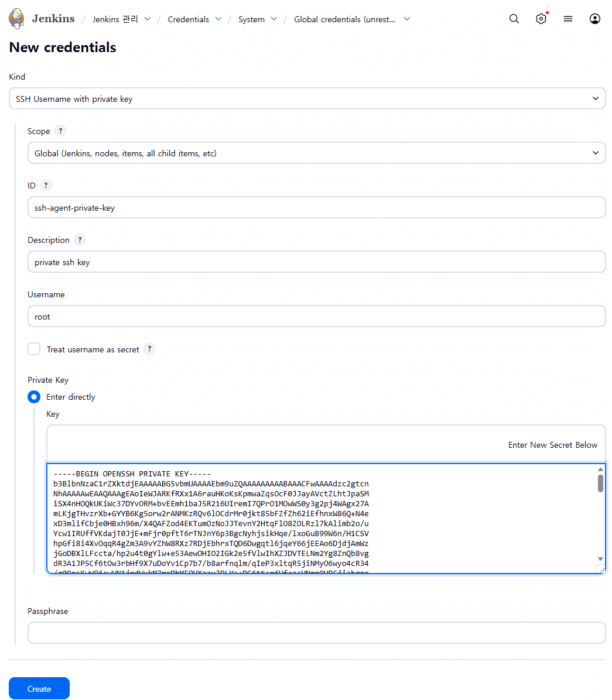Go to Jenkins 관리 breadcrumb link
Viewport: 612px width, 700px height.
pyautogui.click(x=115, y=19)
